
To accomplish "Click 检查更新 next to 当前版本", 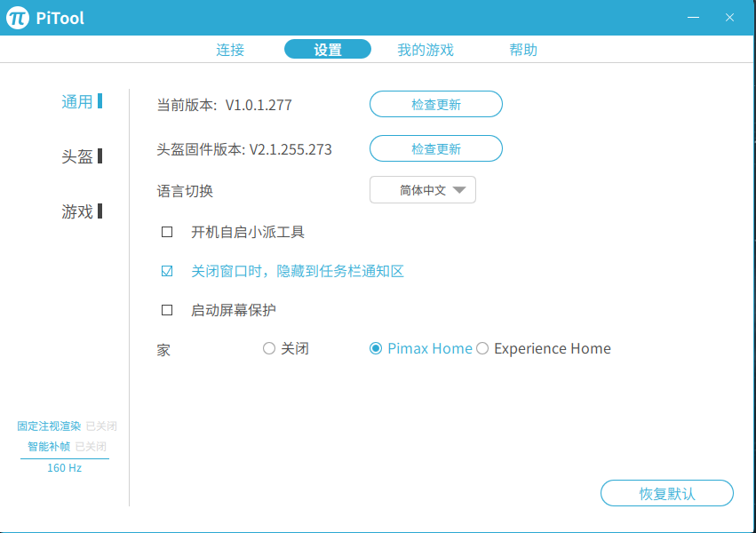I will point(436,104).
